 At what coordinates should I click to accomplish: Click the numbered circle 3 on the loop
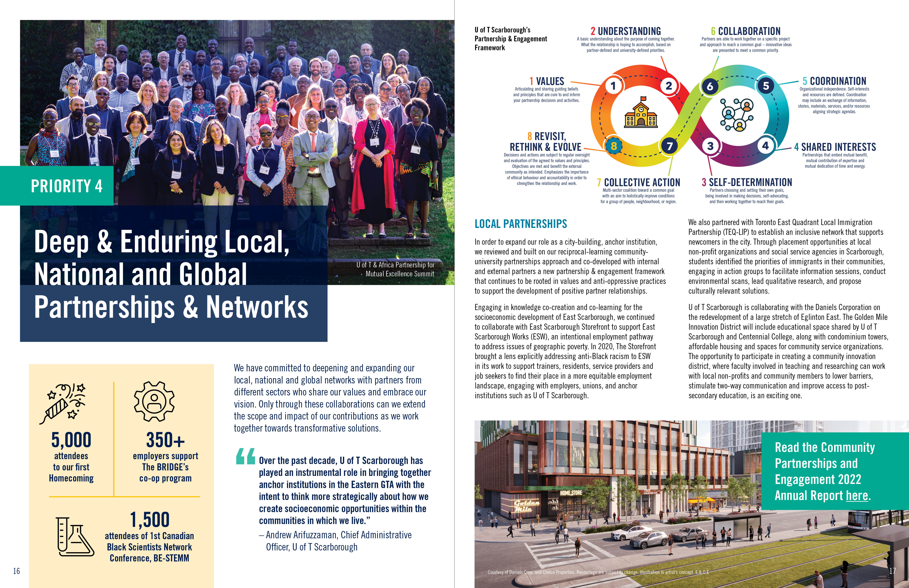(710, 146)
